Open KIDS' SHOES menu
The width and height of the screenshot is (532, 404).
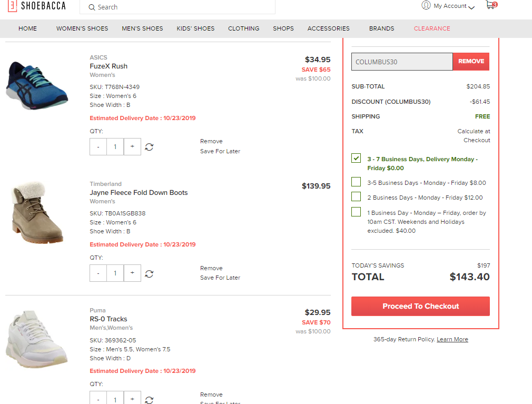(x=195, y=28)
